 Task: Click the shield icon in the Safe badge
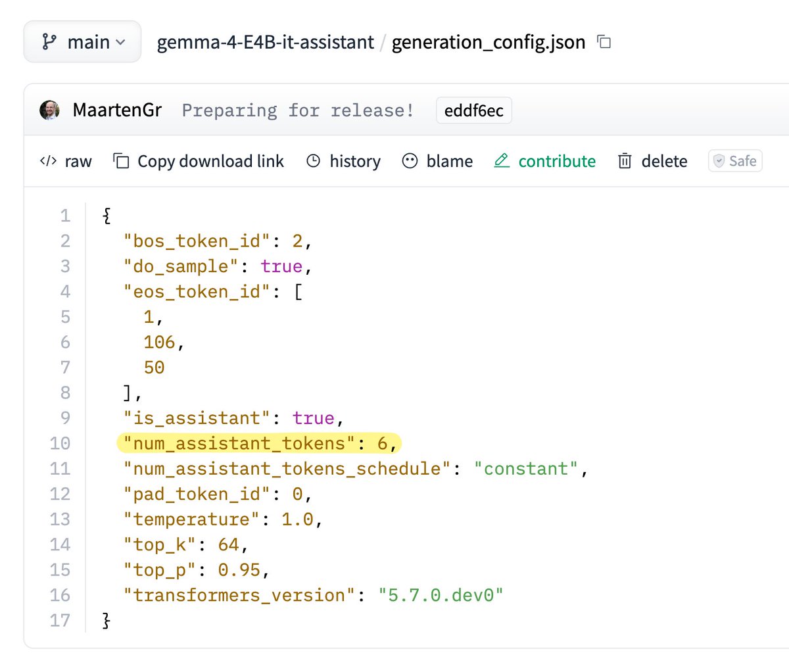click(x=719, y=161)
